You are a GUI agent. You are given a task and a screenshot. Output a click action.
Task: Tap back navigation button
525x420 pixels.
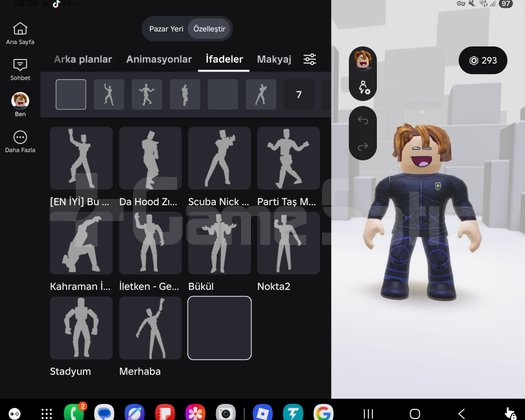[461, 414]
